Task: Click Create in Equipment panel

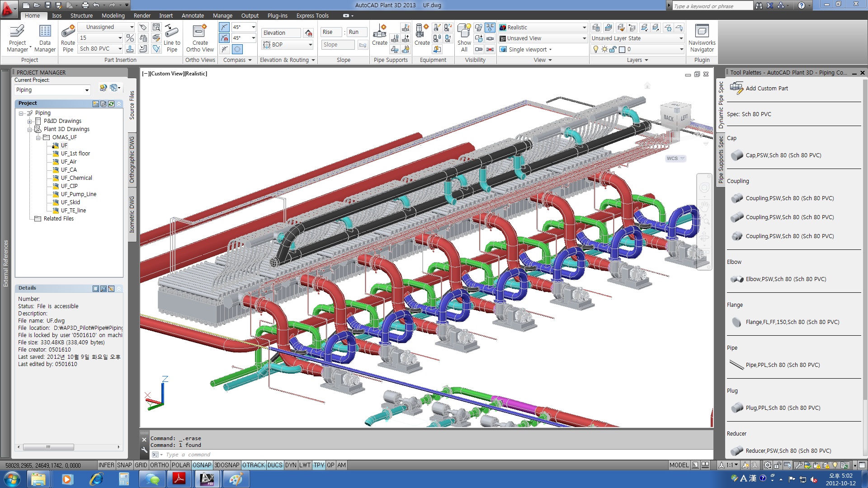Action: 422,35
